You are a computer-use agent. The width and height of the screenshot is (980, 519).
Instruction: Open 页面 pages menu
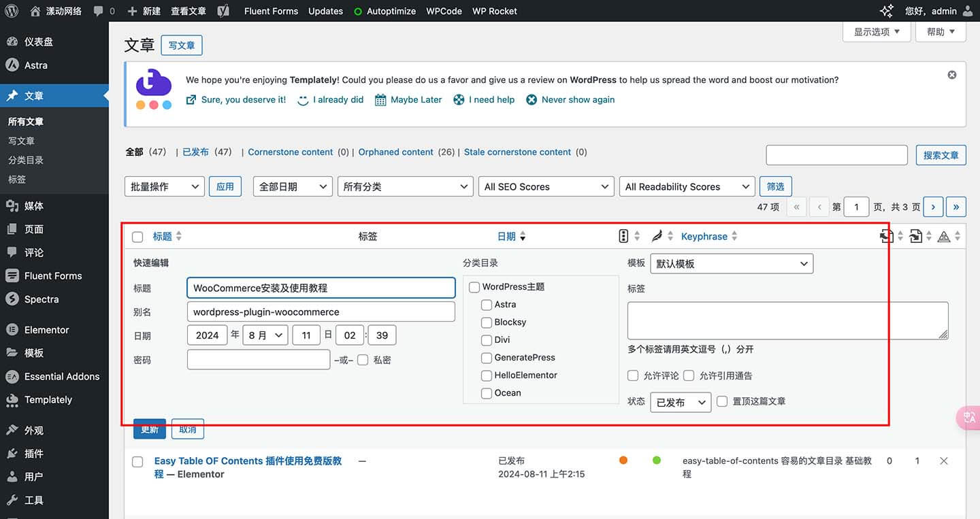[54, 229]
